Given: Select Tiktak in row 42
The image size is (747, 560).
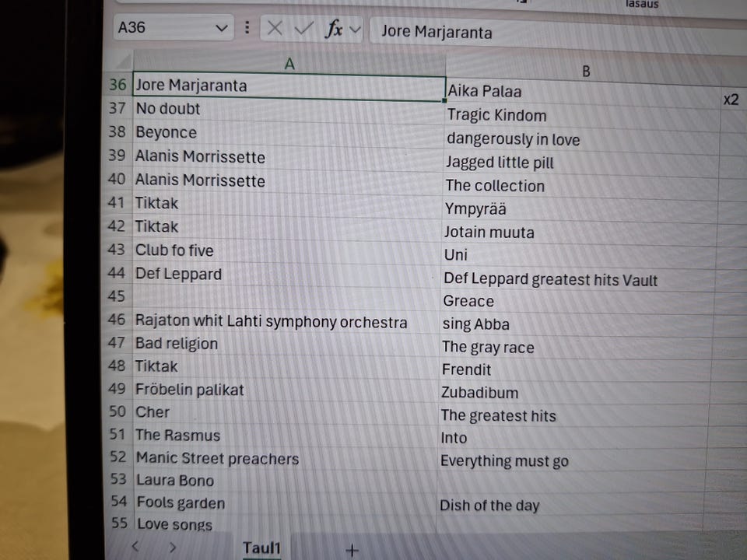Looking at the screenshot, I should point(286,228).
